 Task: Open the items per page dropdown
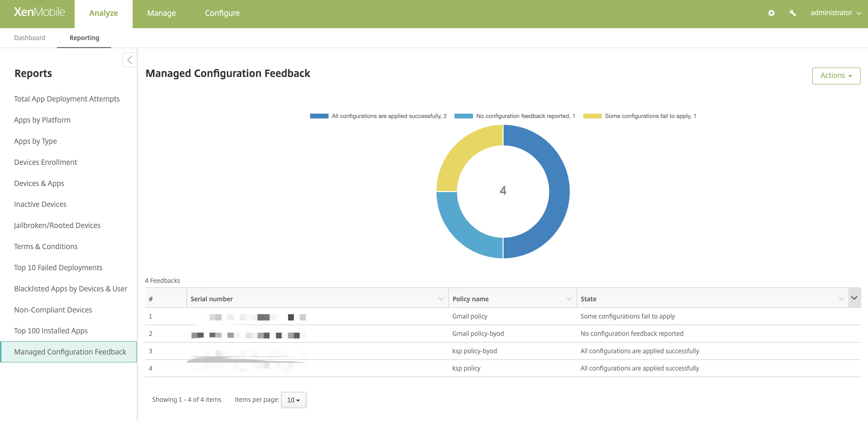[x=293, y=400]
